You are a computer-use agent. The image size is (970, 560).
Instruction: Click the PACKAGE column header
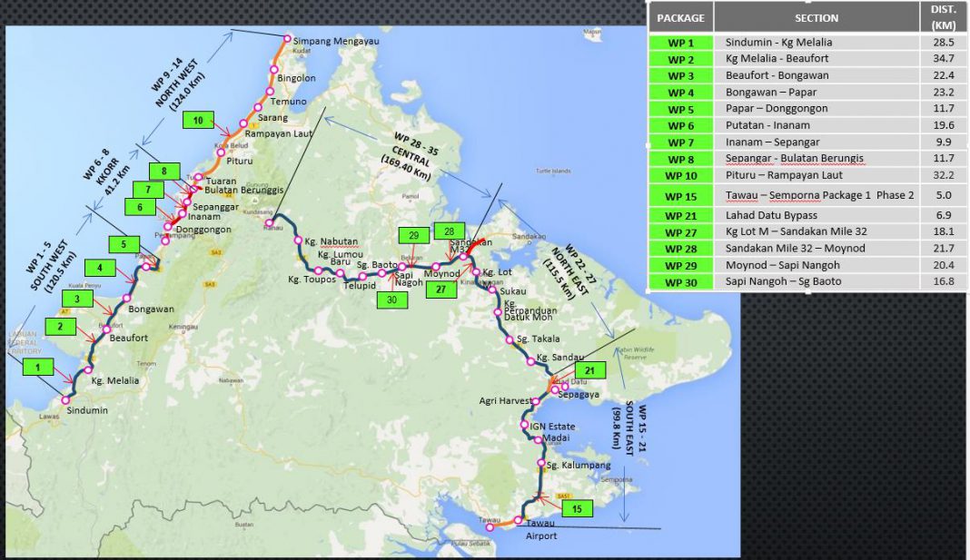pyautogui.click(x=680, y=17)
